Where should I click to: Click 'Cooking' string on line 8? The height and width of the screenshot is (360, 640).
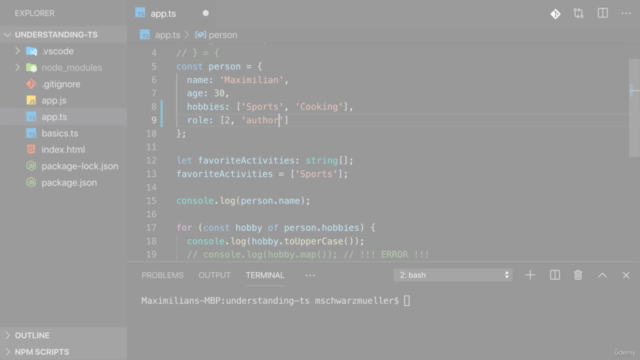coord(319,107)
